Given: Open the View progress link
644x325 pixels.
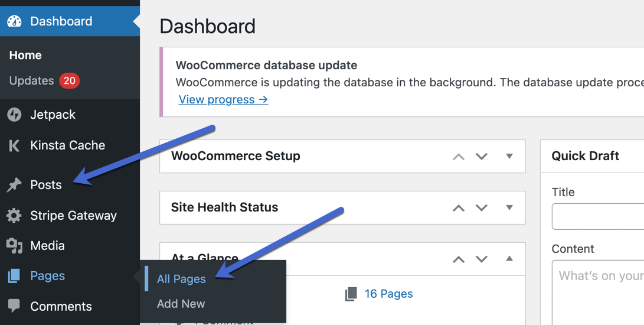Looking at the screenshot, I should pyautogui.click(x=224, y=99).
